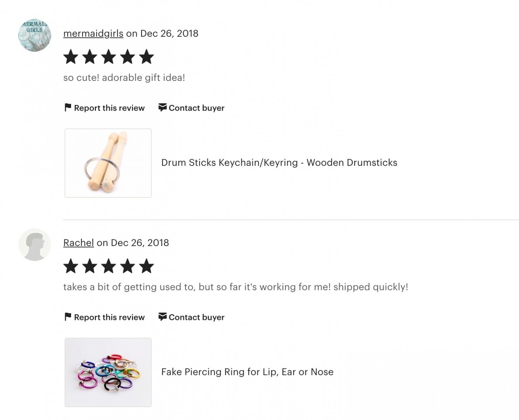Click the message icon beside Rachel's Contact buyer

[x=162, y=317]
